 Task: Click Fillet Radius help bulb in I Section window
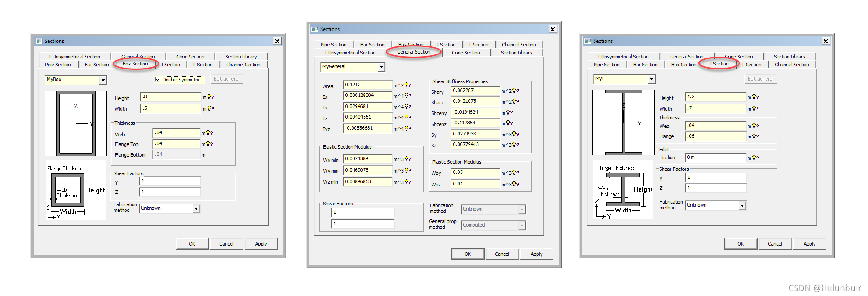pyautogui.click(x=756, y=158)
